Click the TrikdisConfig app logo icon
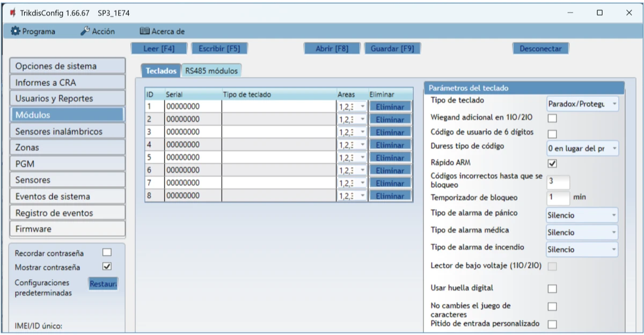 tap(12, 12)
